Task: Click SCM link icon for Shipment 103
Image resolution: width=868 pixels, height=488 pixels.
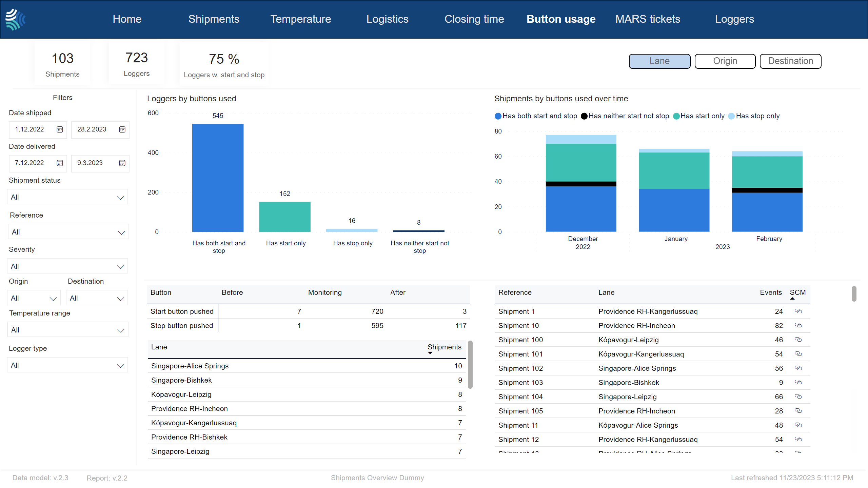Action: (x=798, y=382)
